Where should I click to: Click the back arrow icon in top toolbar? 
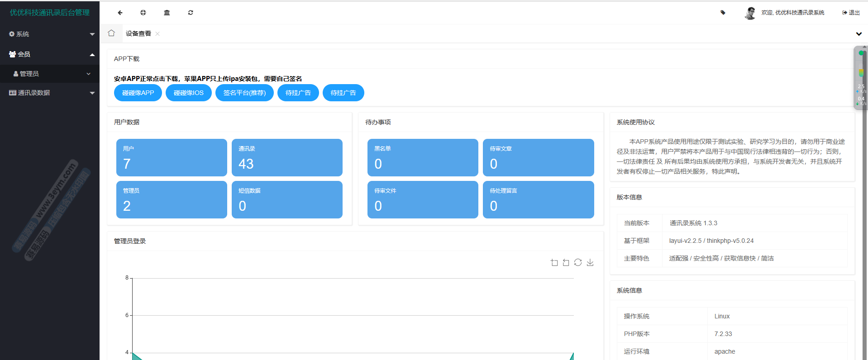[x=120, y=13]
